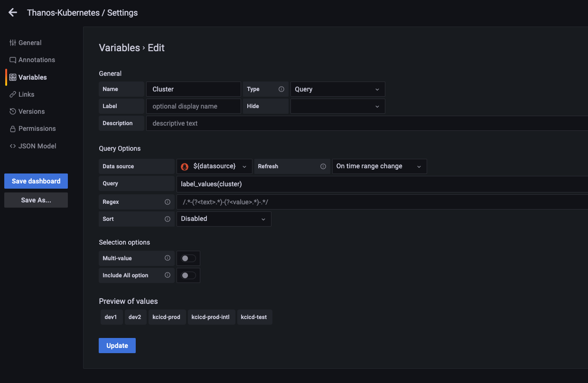Click the Links chain icon in sidebar
The image size is (588, 383).
[13, 94]
